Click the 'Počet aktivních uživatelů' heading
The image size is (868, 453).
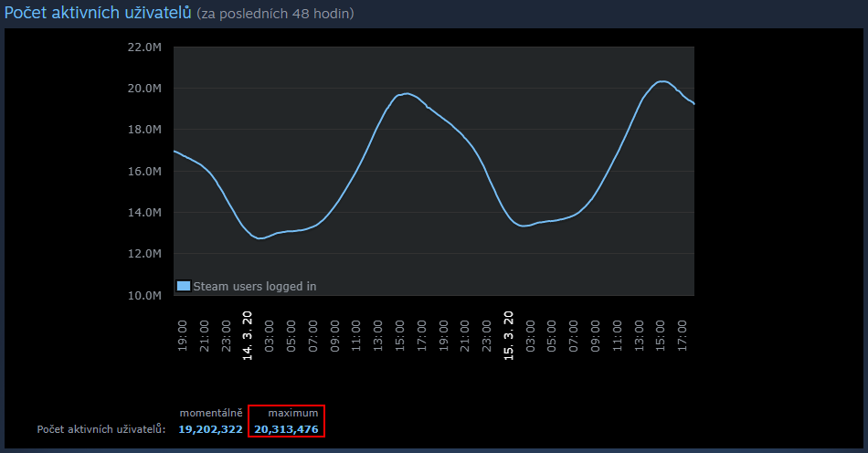(x=98, y=13)
